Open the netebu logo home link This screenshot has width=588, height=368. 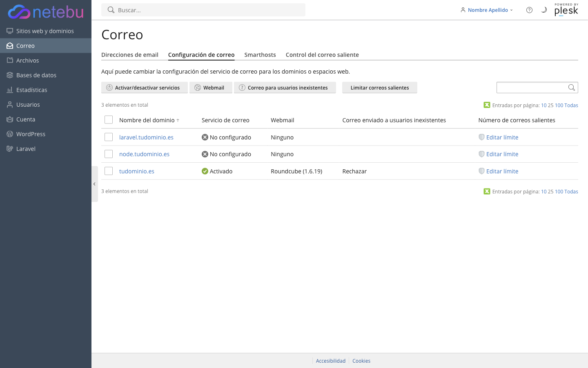[46, 12]
